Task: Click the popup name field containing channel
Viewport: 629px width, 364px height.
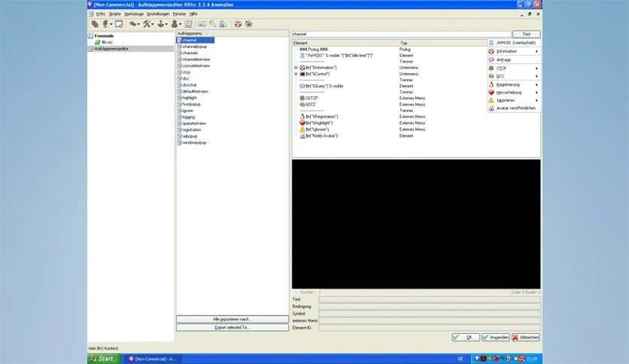Action: pos(401,34)
